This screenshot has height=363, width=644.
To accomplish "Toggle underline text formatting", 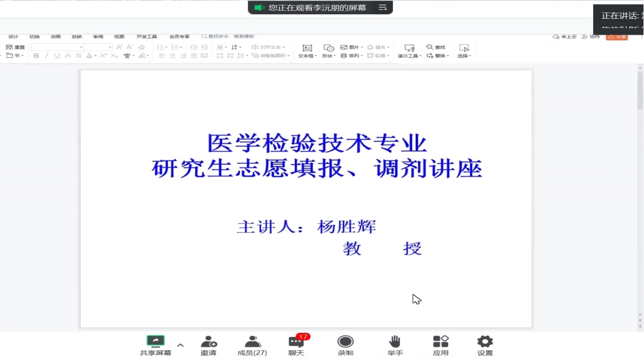I will 57,56.
